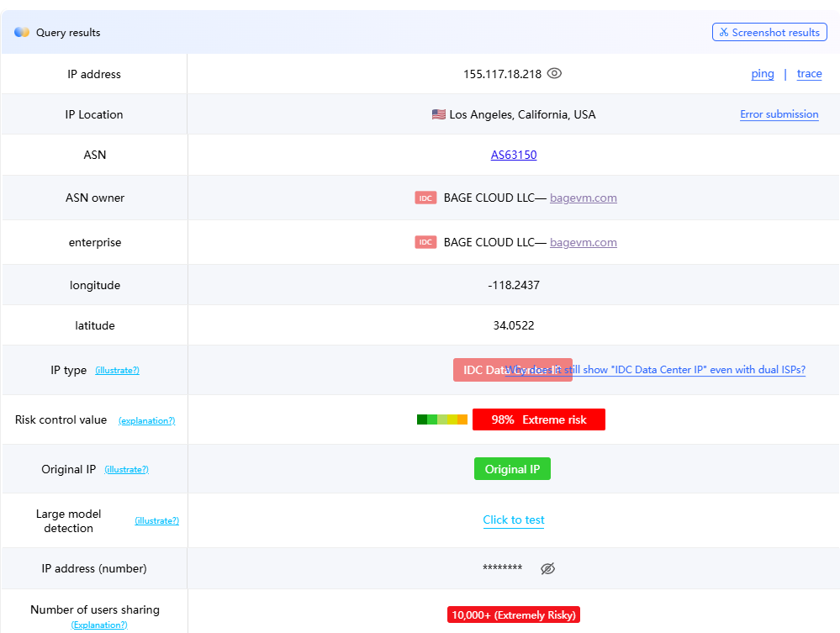Open the Risk control value explanation link
This screenshot has width=840, height=633.
(x=146, y=420)
